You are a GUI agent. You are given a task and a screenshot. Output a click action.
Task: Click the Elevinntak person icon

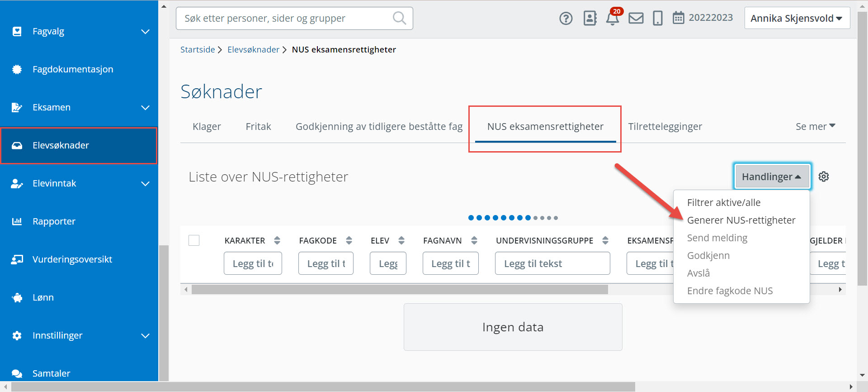pos(17,183)
